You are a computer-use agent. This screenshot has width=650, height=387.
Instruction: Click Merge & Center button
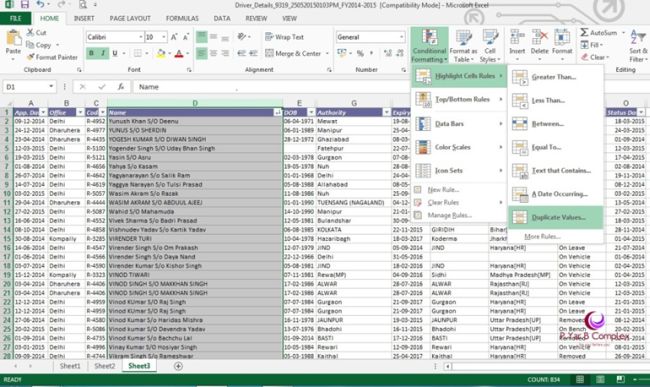coord(293,53)
